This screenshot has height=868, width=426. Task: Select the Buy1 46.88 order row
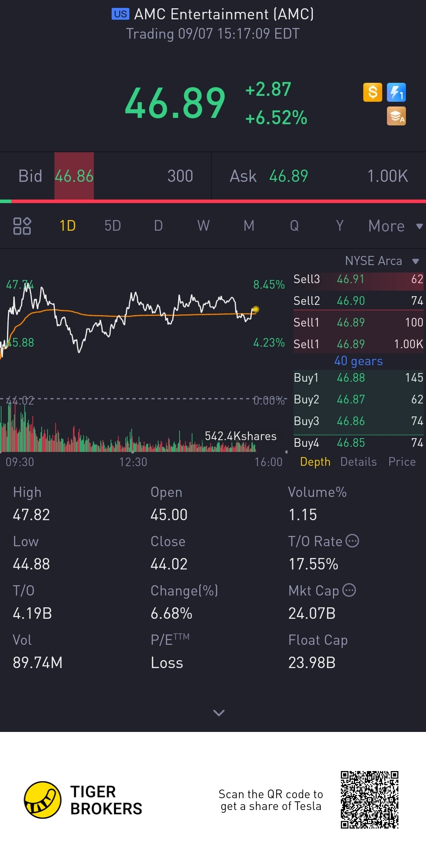(x=358, y=377)
